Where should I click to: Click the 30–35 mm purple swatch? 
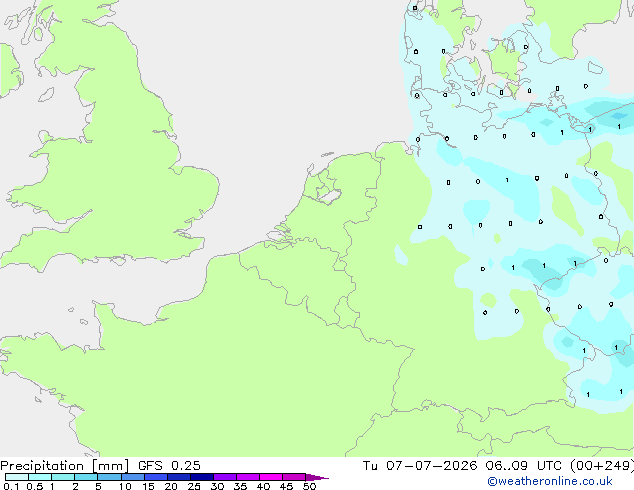[x=224, y=477]
